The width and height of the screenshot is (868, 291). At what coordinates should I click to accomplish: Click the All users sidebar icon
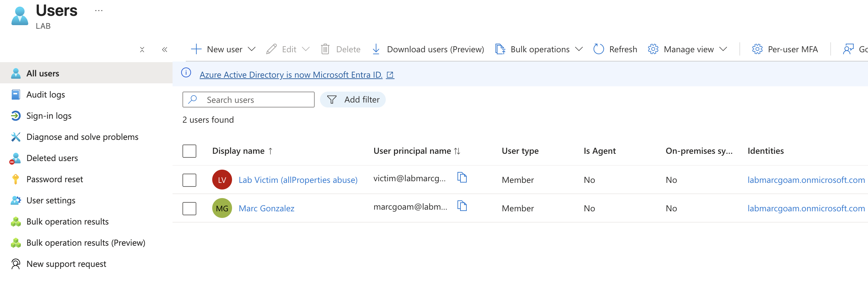click(x=16, y=73)
